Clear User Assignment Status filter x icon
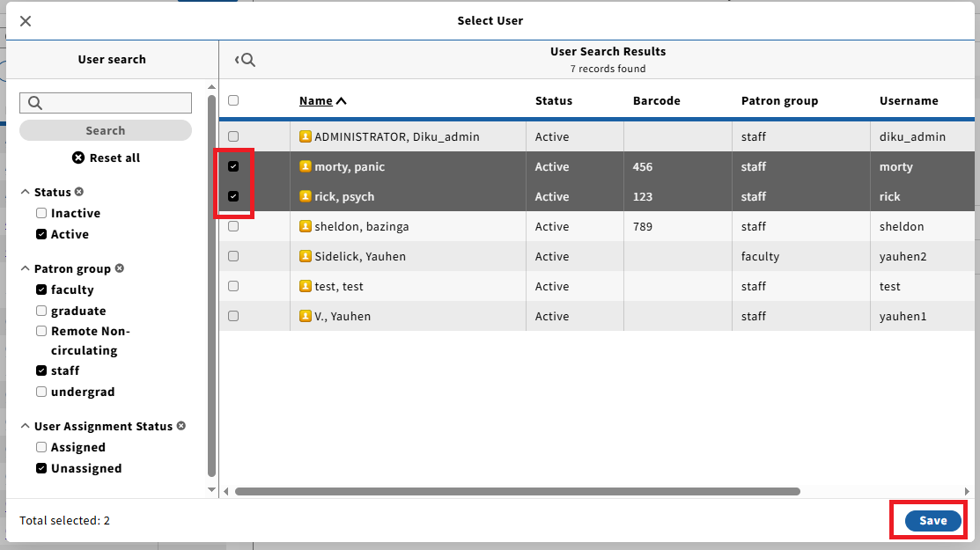Viewport: 980px width, 550px height. [181, 426]
